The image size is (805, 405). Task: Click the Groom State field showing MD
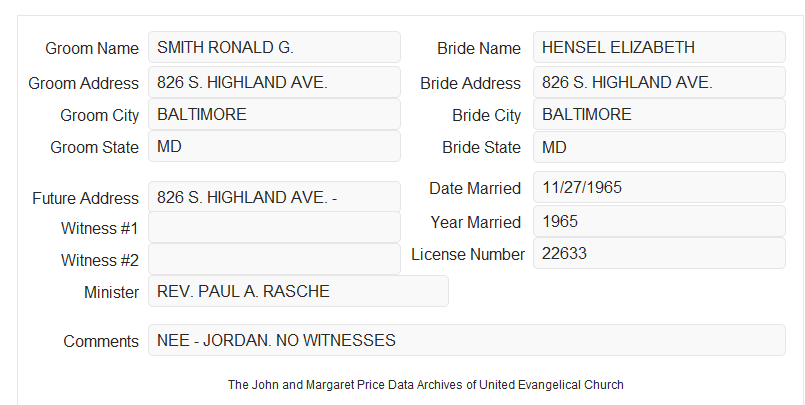(274, 146)
